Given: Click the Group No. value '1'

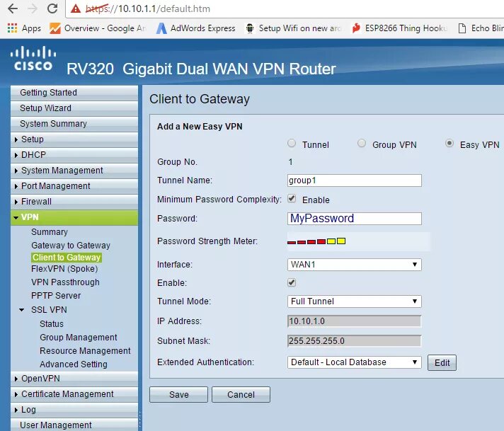Looking at the screenshot, I should [290, 161].
